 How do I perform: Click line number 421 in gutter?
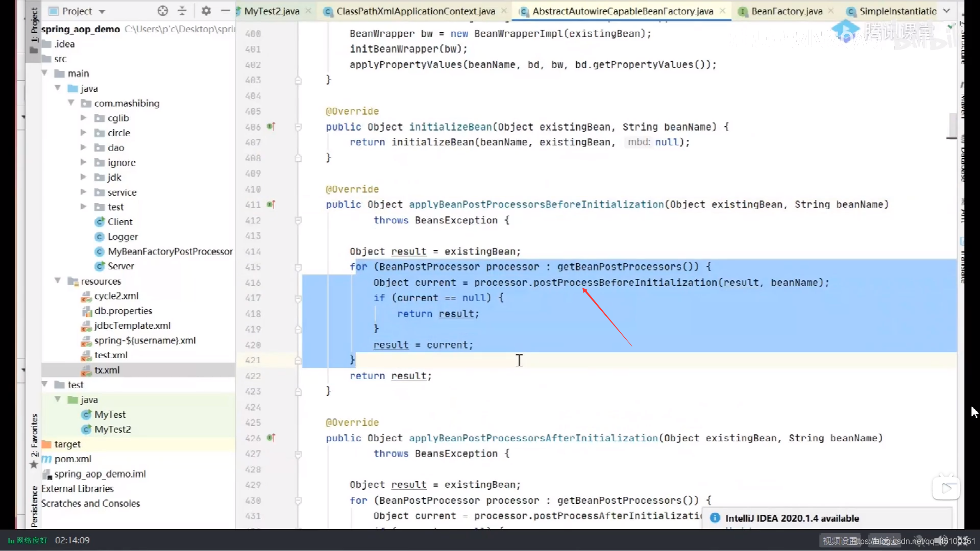[x=253, y=360]
